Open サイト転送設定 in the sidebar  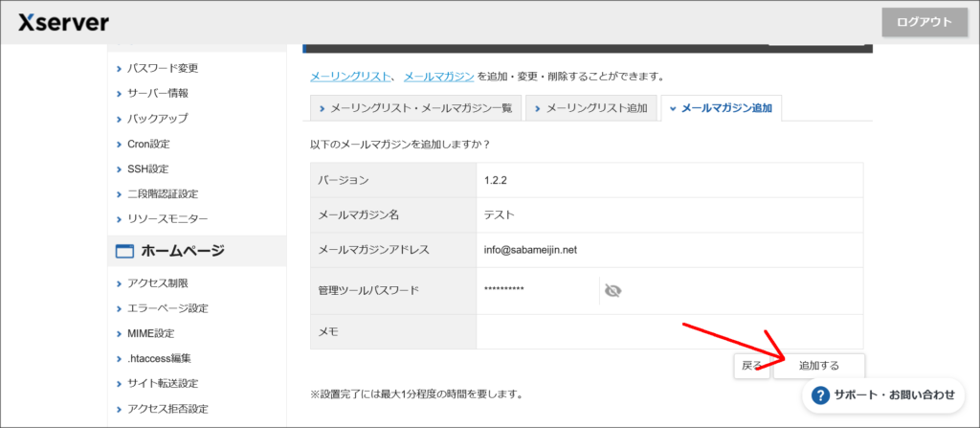click(163, 384)
